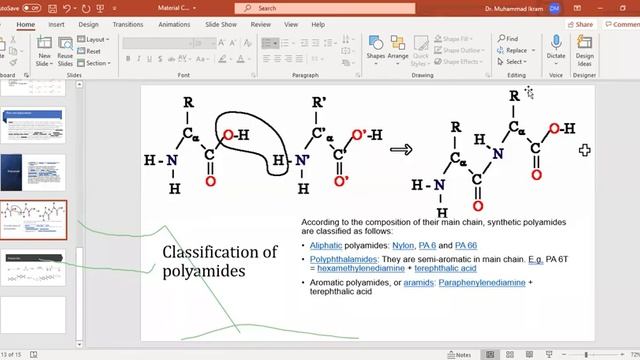The height and width of the screenshot is (360, 640).
Task: Click the Redo icon
Action: tap(86, 8)
